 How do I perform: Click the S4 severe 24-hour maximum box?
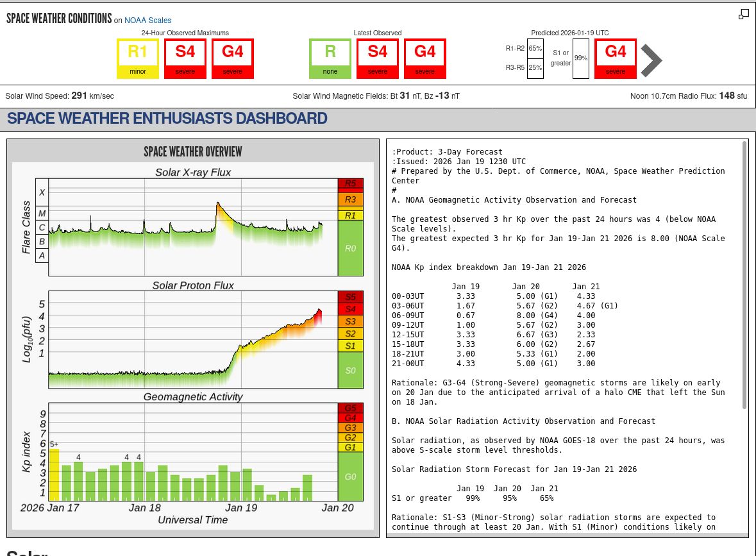185,59
